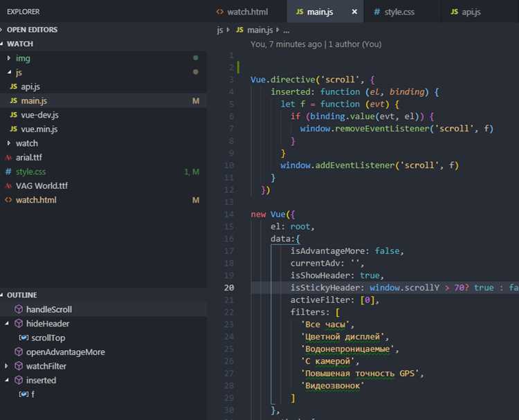
Task: Collapse the js folder
Action: [9, 73]
